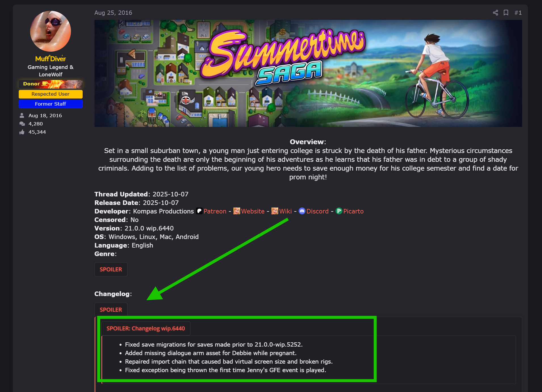Open the MuffDiver username profile
This screenshot has width=542, height=392.
click(x=51, y=59)
